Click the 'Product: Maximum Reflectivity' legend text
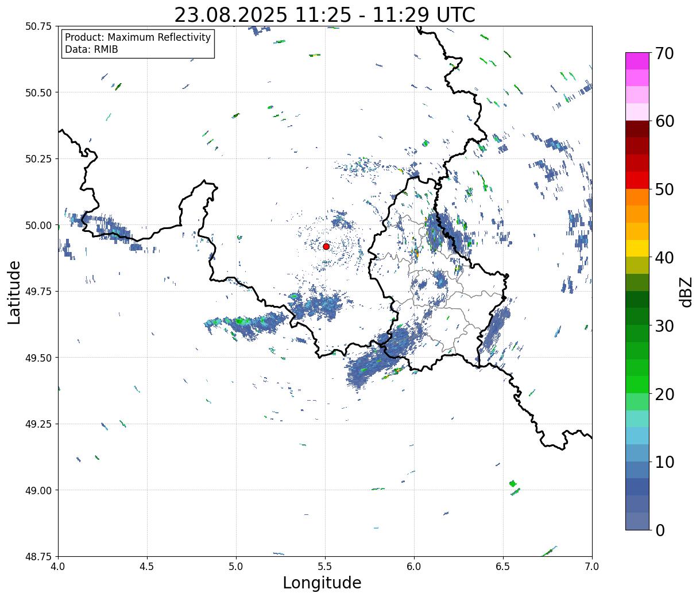Viewport: 700px width, 597px height. tap(138, 37)
